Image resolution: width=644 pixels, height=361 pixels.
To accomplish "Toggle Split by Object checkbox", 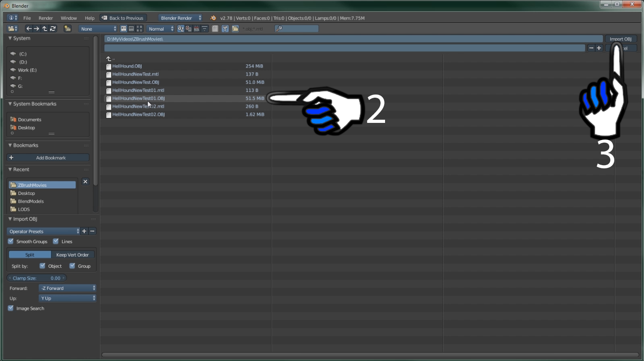I will click(x=42, y=266).
